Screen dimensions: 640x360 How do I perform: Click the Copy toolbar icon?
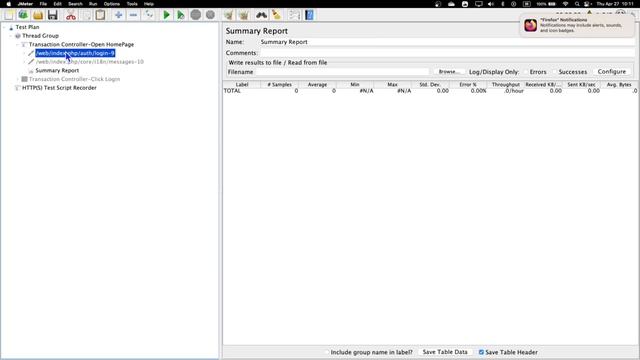[x=86, y=15]
